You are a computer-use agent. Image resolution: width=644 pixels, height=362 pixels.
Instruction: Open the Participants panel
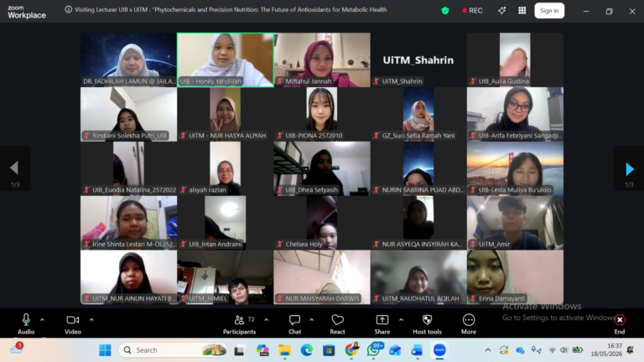tap(240, 323)
